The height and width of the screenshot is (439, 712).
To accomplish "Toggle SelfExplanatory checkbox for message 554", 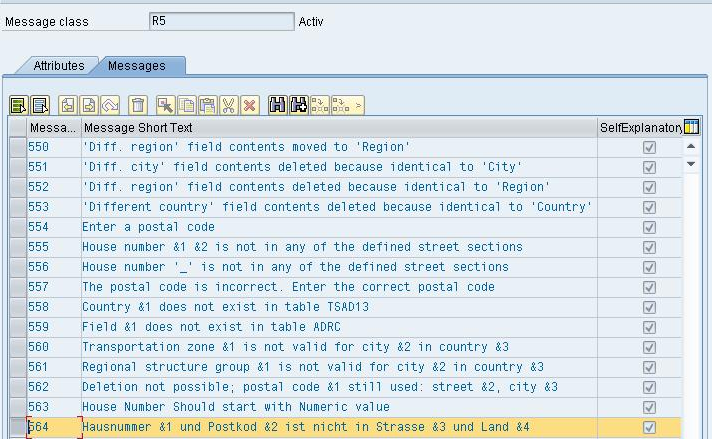I will (649, 227).
